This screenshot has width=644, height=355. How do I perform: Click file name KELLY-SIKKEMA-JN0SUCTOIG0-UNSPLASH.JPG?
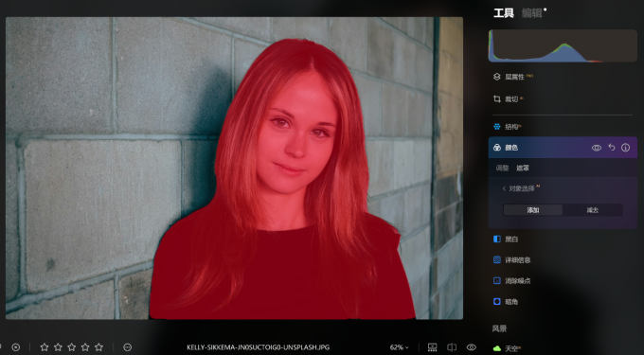pos(258,347)
